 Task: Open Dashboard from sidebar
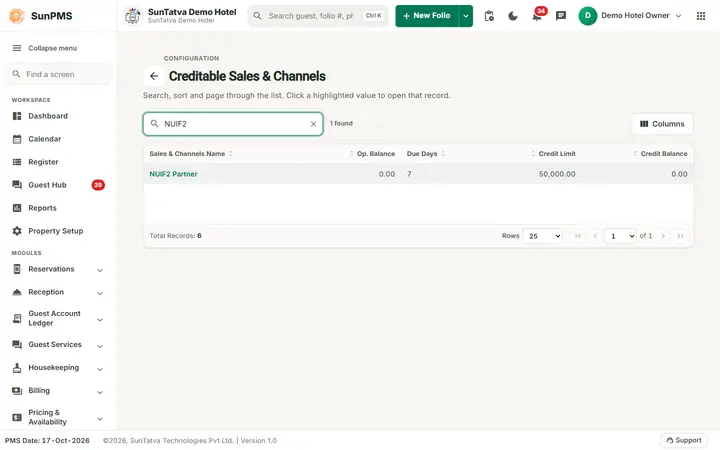(48, 116)
